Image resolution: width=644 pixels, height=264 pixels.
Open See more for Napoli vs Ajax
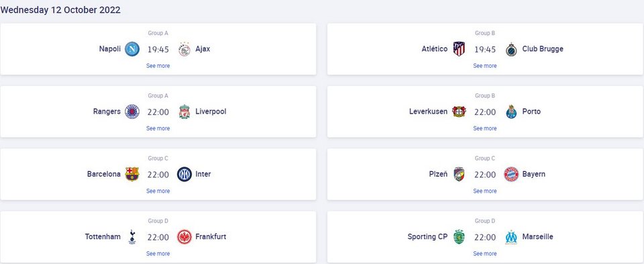[x=158, y=66]
